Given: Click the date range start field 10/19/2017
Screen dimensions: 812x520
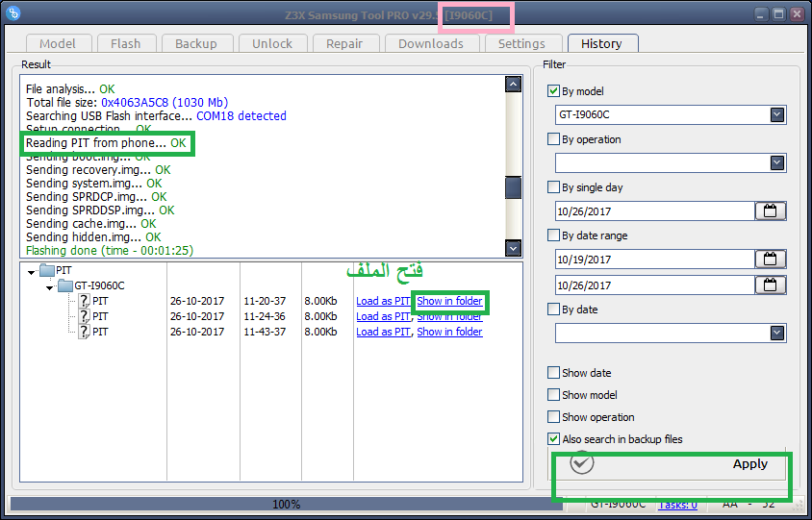Looking at the screenshot, I should 654,260.
